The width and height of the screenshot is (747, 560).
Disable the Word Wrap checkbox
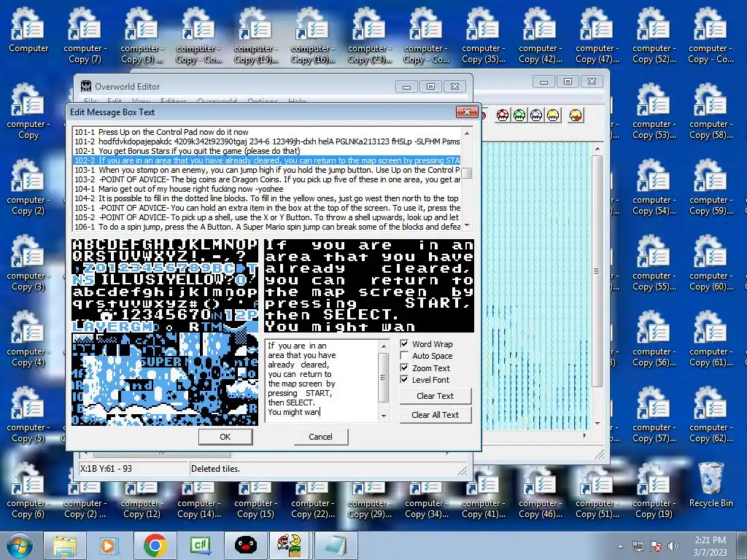tap(404, 344)
